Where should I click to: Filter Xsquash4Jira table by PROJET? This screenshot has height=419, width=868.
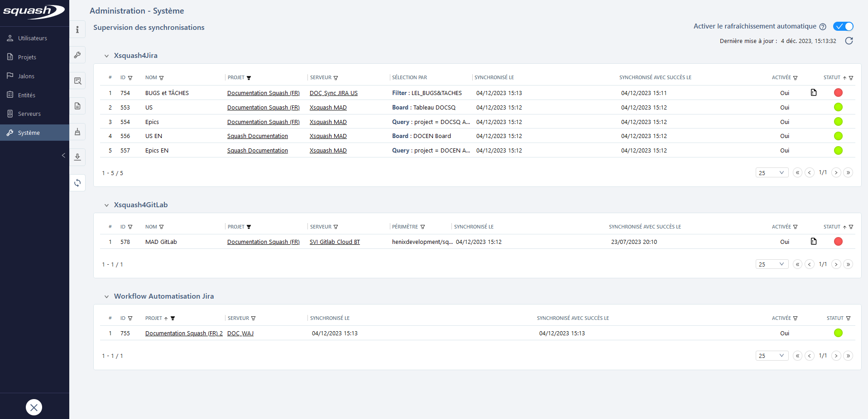[249, 78]
